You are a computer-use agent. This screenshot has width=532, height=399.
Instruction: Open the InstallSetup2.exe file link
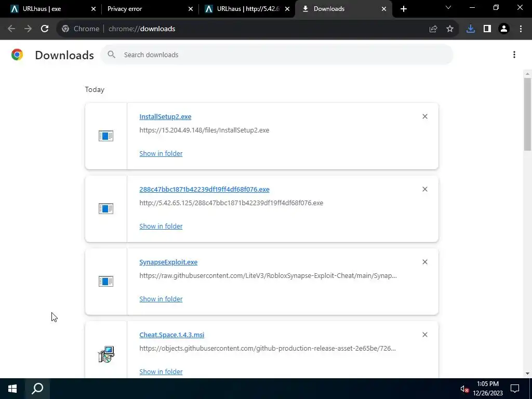coord(165,116)
